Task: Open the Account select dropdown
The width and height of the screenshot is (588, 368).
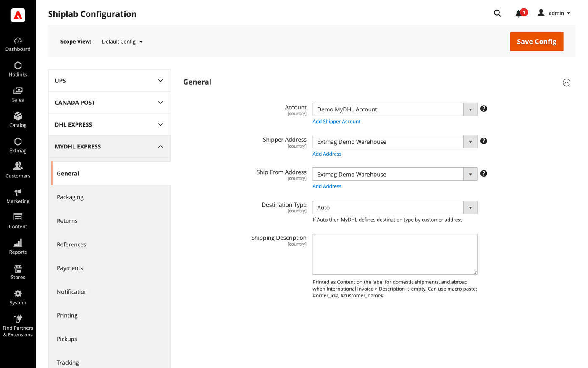Action: coord(395,109)
